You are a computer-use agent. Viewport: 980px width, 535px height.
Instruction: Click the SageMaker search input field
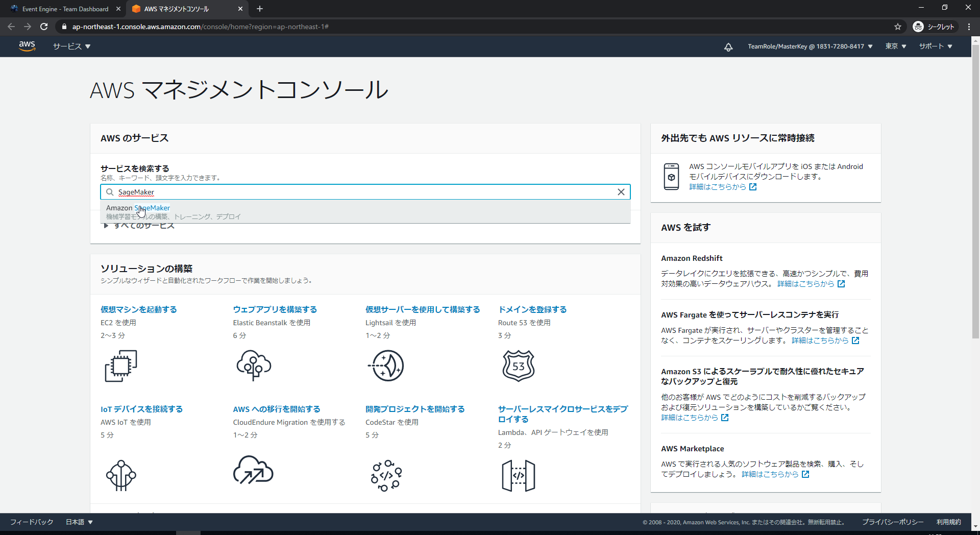click(x=365, y=192)
